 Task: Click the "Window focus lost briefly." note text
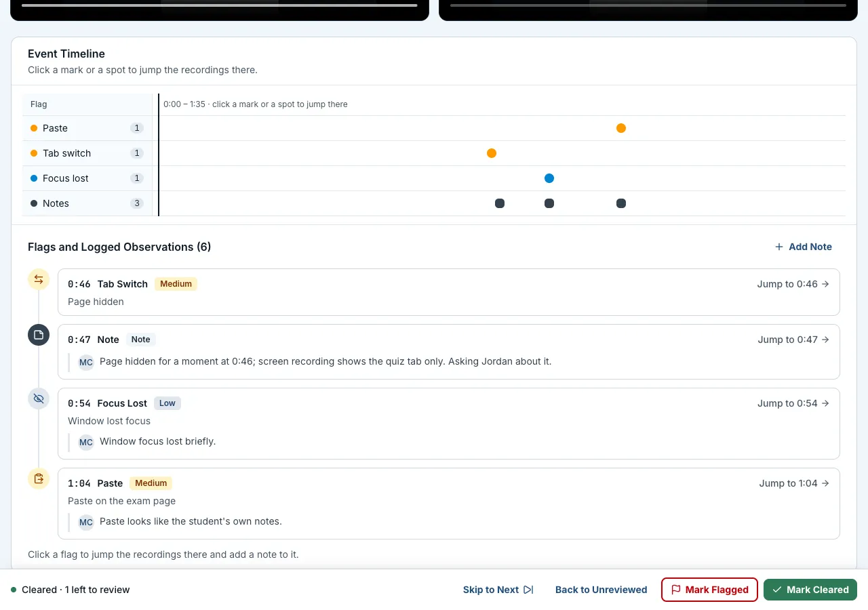click(x=157, y=442)
